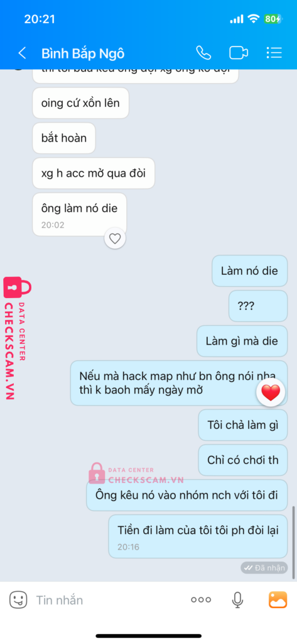Open the photo gallery picker
Image resolution: width=297 pixels, height=644 pixels.
278,599
